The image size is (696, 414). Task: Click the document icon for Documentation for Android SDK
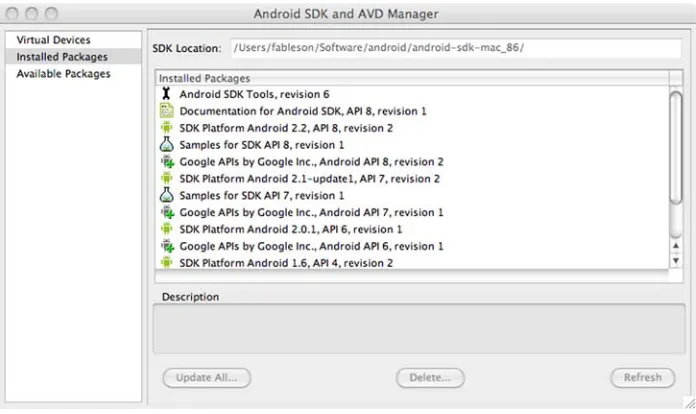(x=166, y=110)
